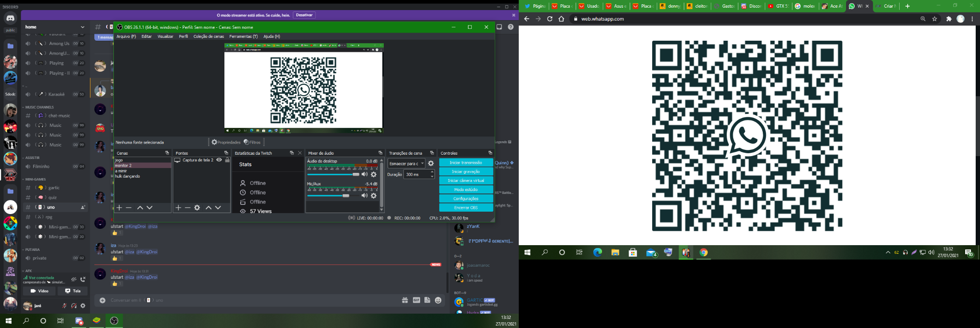
Task: Open Windows Start menu on left taskbar
Action: 8,321
